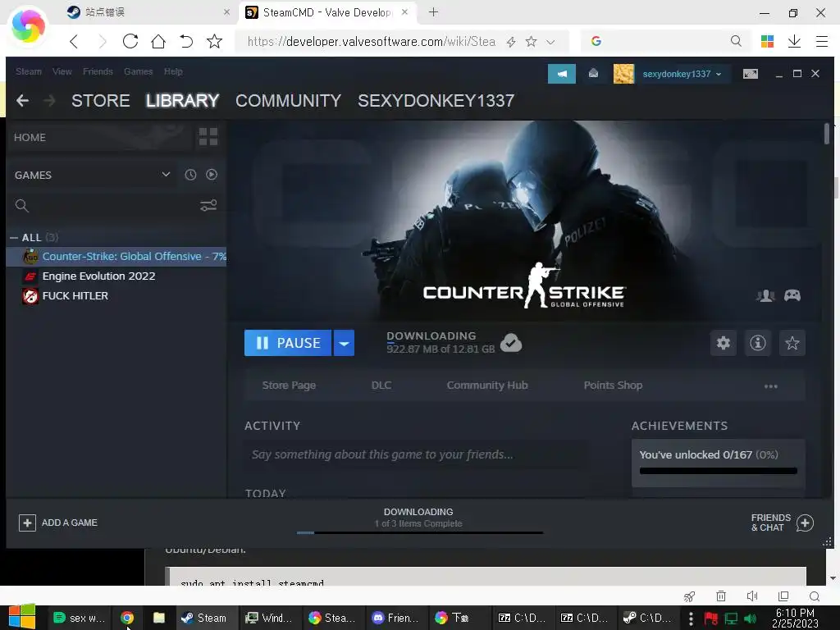
Task: Select Engine Evolution 2022 in library
Action: pos(116,276)
